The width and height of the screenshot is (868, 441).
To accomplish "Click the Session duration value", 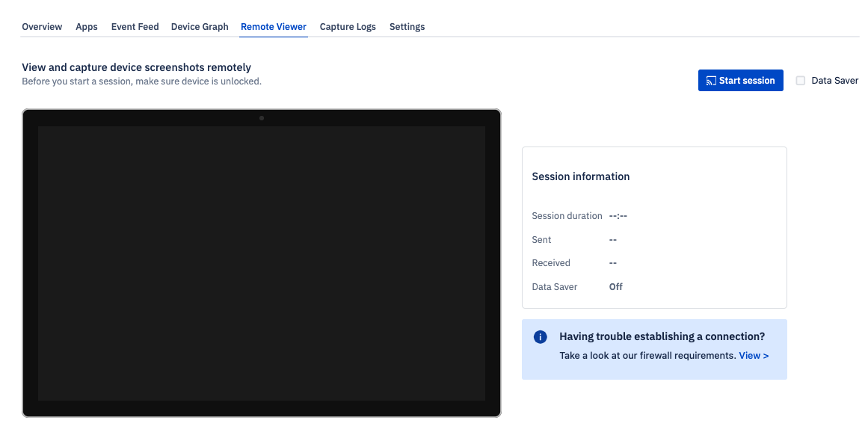I will click(618, 215).
